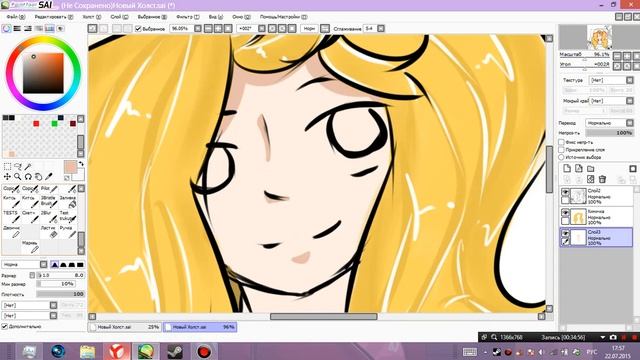Open the Мокрый край dropdown

pos(611,100)
